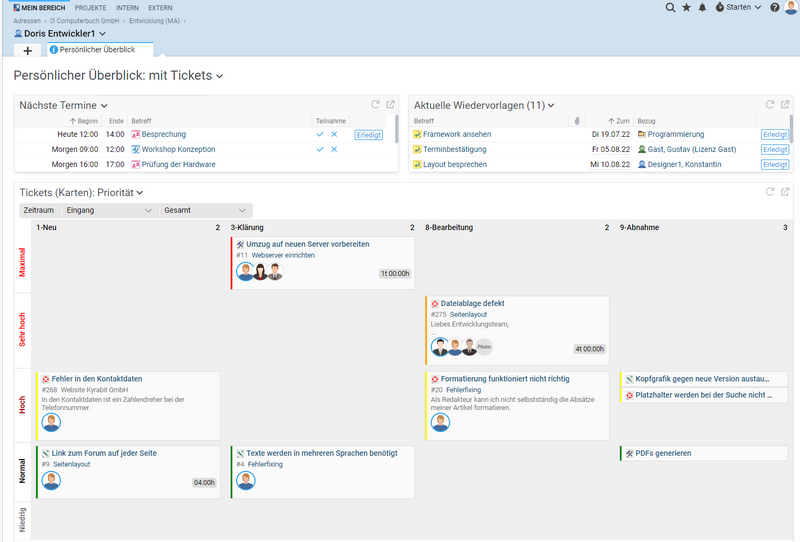Click the Entwicklung (MA) breadcrumb
The height and width of the screenshot is (542, 800).
click(154, 21)
